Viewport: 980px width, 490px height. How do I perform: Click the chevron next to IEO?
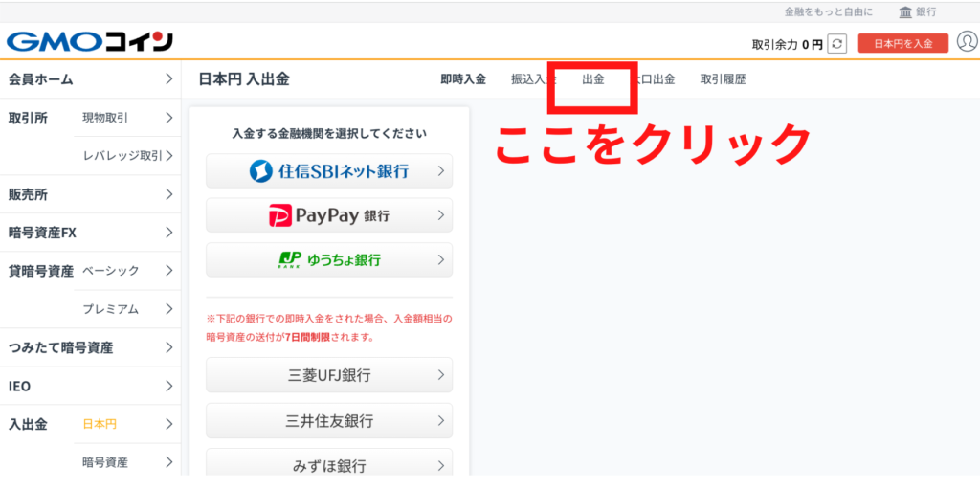(168, 387)
